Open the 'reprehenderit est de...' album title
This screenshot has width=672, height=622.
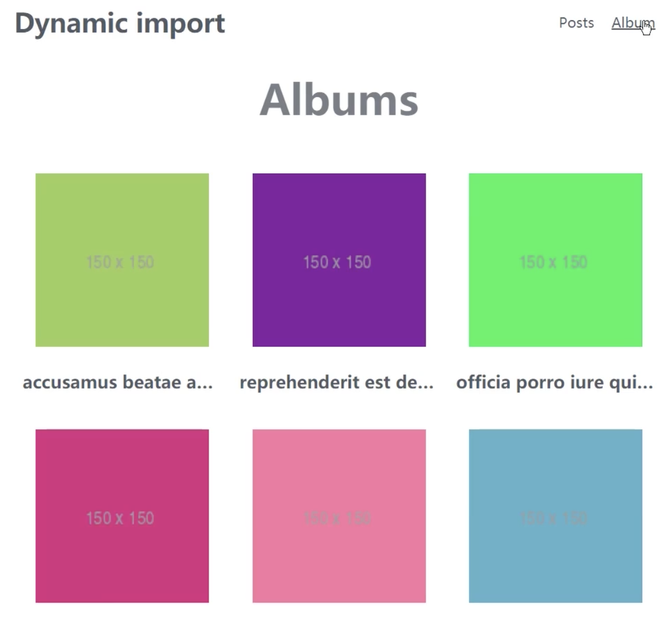(337, 382)
